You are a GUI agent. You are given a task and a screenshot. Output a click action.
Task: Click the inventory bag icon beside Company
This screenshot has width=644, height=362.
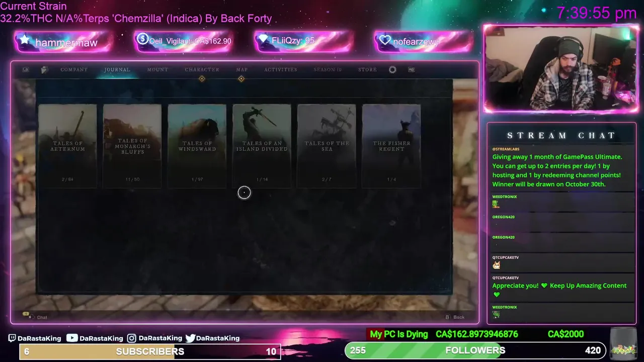(x=44, y=70)
